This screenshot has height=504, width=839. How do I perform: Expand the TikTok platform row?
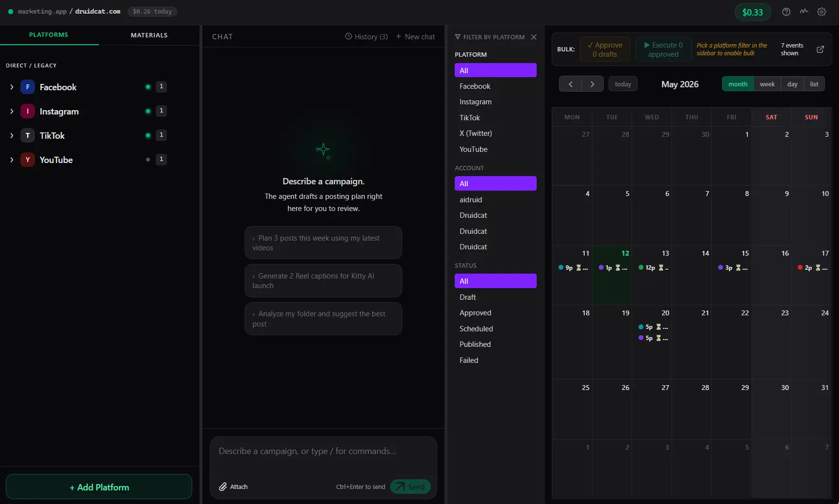point(12,135)
